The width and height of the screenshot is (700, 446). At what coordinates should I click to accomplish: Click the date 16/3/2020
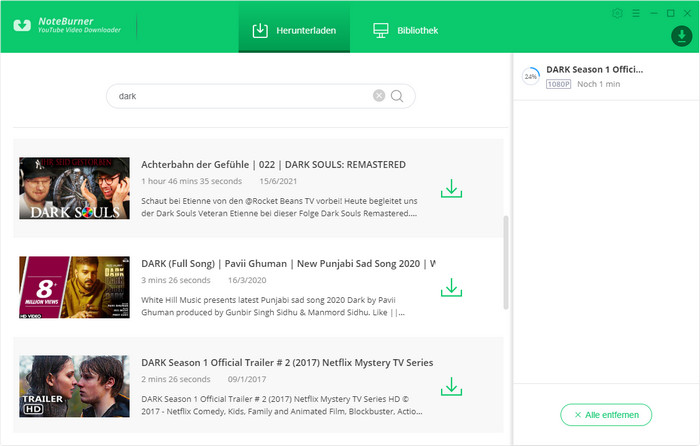click(247, 280)
